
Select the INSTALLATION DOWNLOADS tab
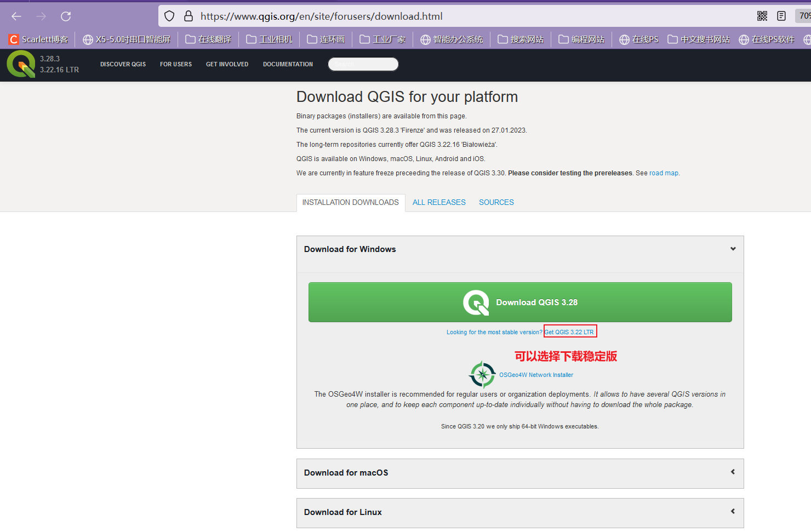coord(351,203)
